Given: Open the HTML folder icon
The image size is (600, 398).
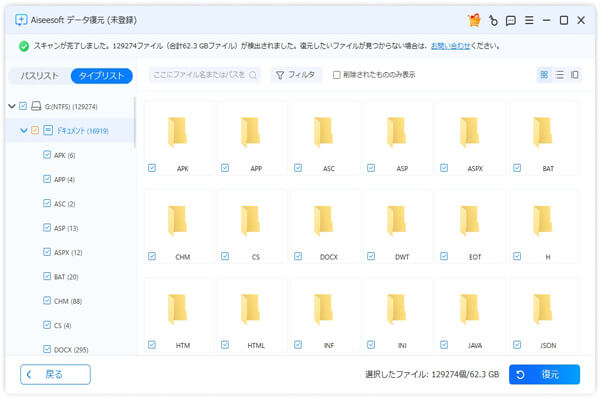Looking at the screenshot, I should (x=251, y=309).
